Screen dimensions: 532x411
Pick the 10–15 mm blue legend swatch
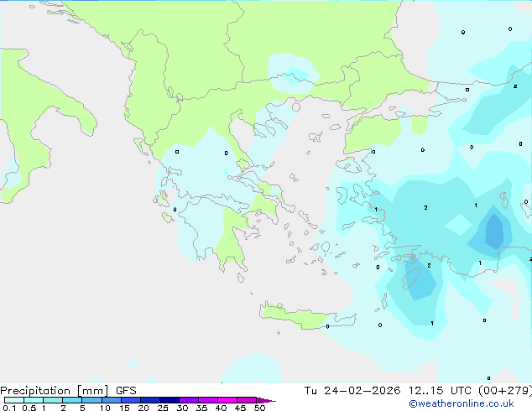111,400
